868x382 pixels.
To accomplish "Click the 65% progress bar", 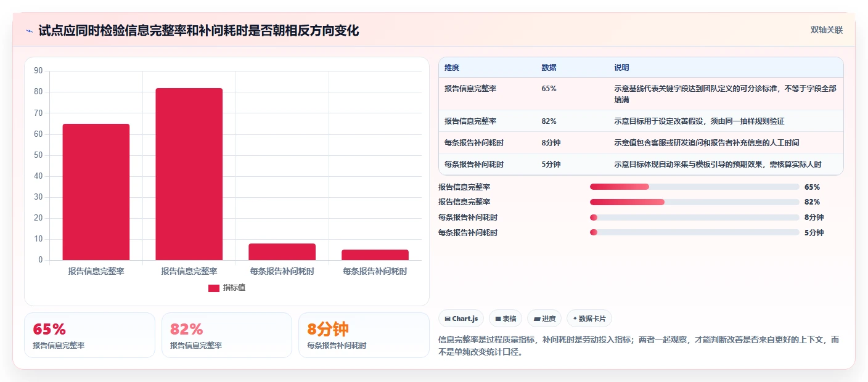I will [695, 187].
